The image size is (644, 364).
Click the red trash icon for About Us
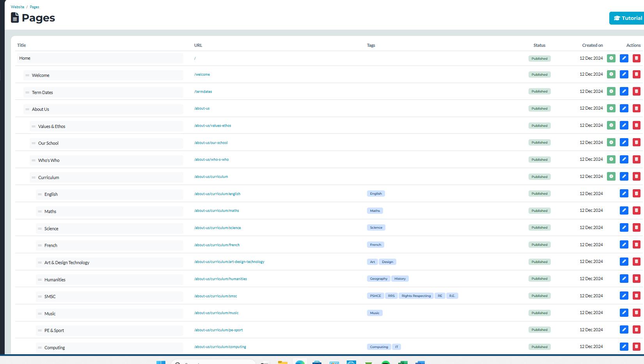tap(637, 108)
